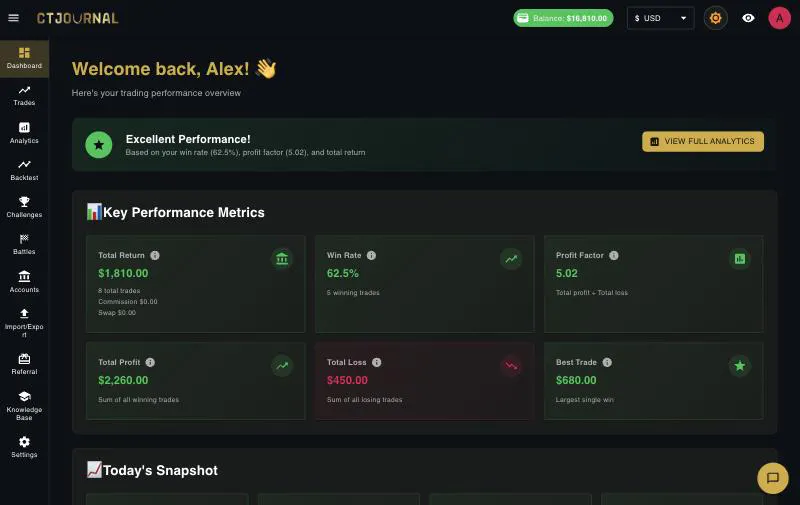Open the USD currency dropdown

pos(660,18)
